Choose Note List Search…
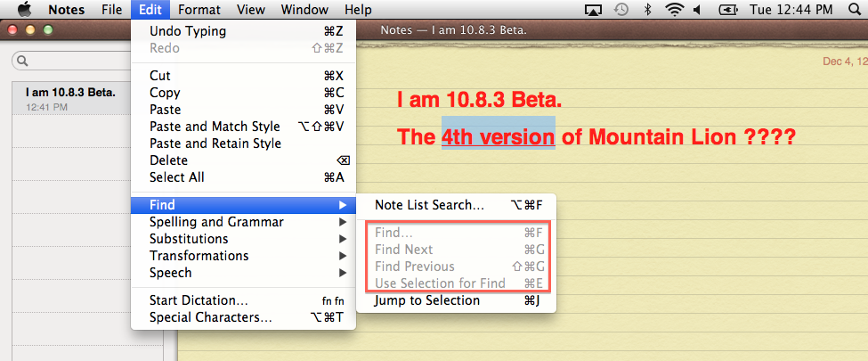Viewport: 868px width, 361px height. tap(456, 205)
